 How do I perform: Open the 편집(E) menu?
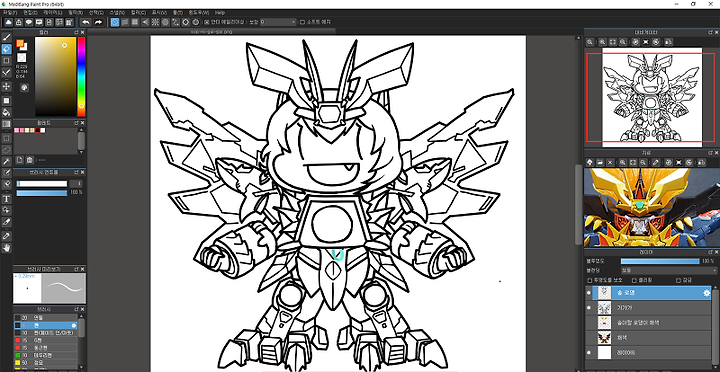click(x=30, y=12)
